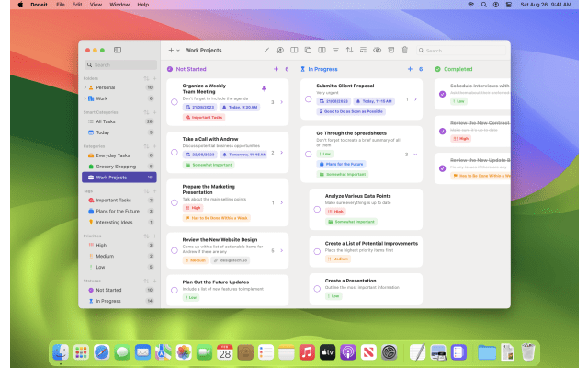The width and height of the screenshot is (588, 368).
Task: Open the View menu
Action: point(96,5)
